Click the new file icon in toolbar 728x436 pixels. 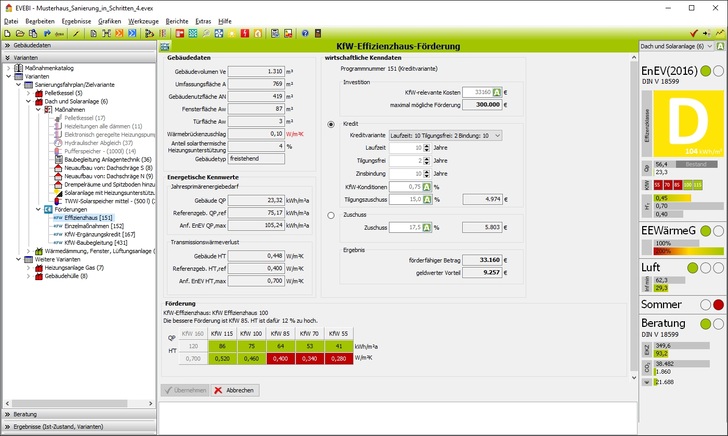pyautogui.click(x=7, y=33)
